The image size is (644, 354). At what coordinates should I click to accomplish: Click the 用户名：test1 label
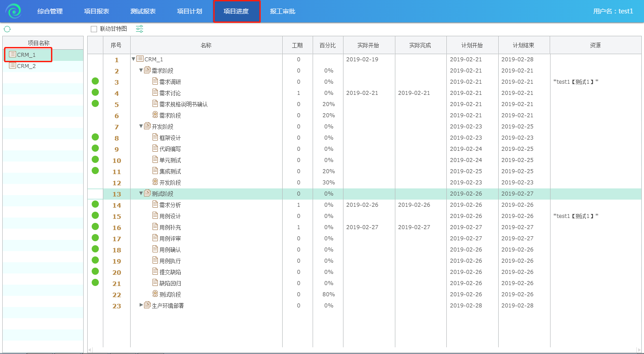(x=613, y=11)
